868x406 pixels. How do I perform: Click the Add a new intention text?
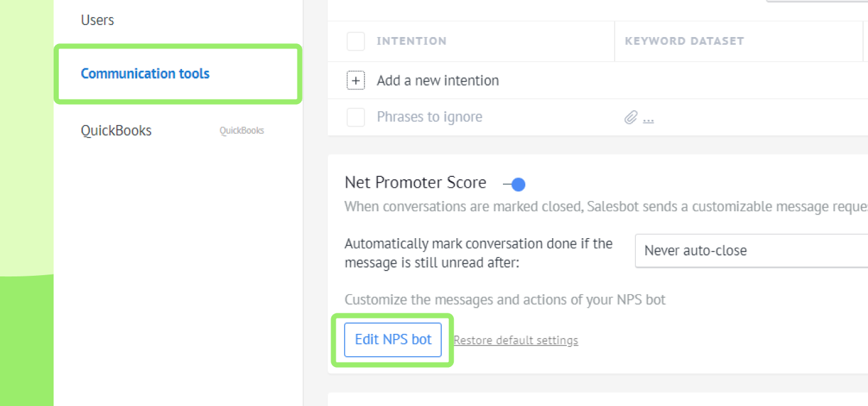tap(438, 80)
